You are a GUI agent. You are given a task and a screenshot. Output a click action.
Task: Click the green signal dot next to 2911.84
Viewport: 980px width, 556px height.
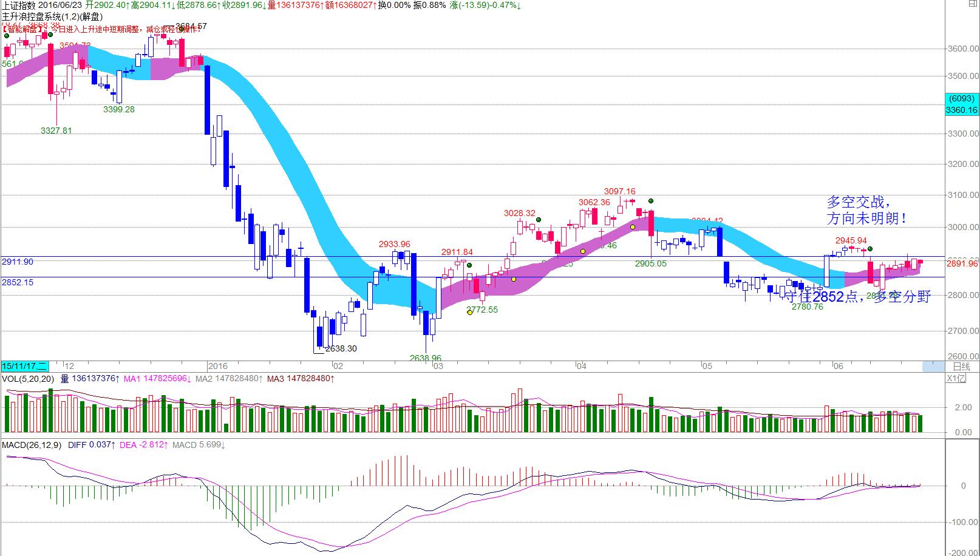(470, 265)
